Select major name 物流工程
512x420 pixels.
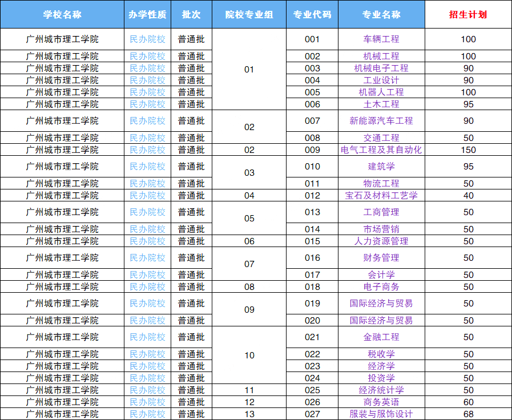click(381, 183)
